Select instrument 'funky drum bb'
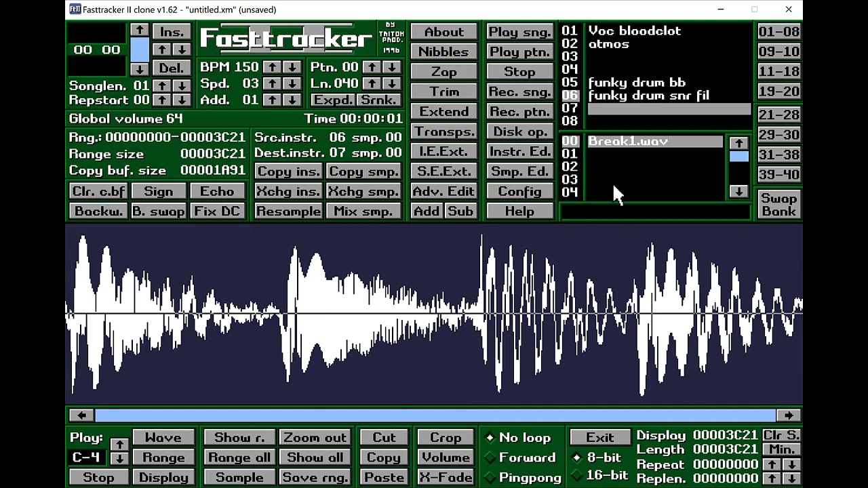The image size is (868, 488). point(637,83)
